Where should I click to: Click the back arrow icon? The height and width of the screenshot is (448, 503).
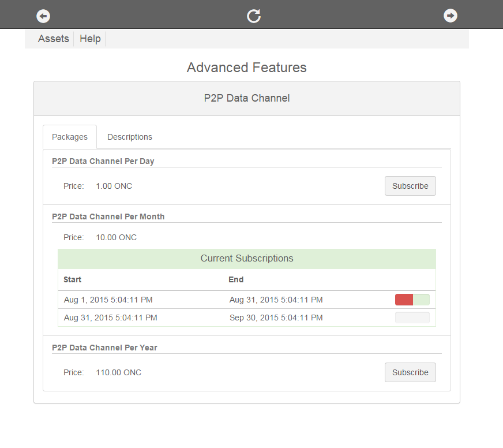click(43, 16)
